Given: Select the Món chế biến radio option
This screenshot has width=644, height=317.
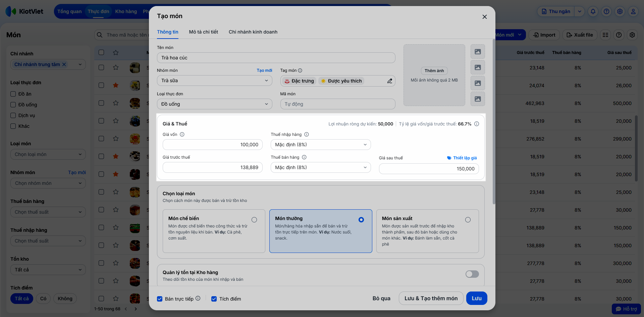Looking at the screenshot, I should (254, 220).
